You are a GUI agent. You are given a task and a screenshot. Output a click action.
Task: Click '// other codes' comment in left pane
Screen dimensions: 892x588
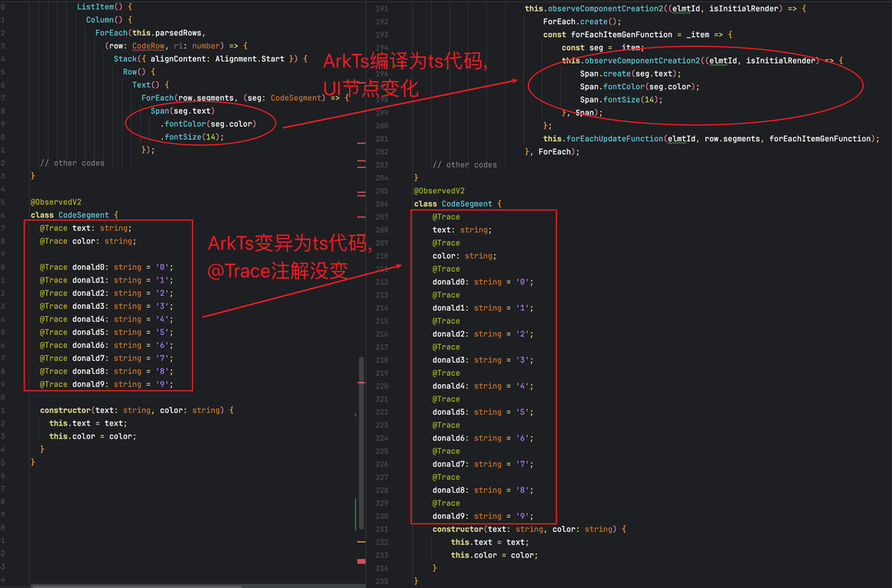[72, 164]
